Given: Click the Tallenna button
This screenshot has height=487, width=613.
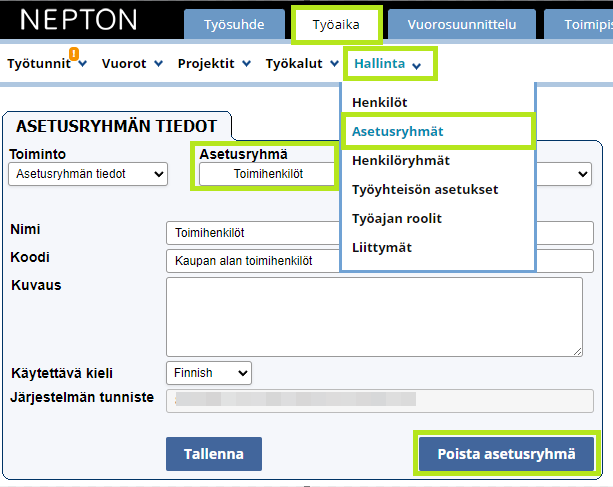Looking at the screenshot, I should (x=213, y=454).
